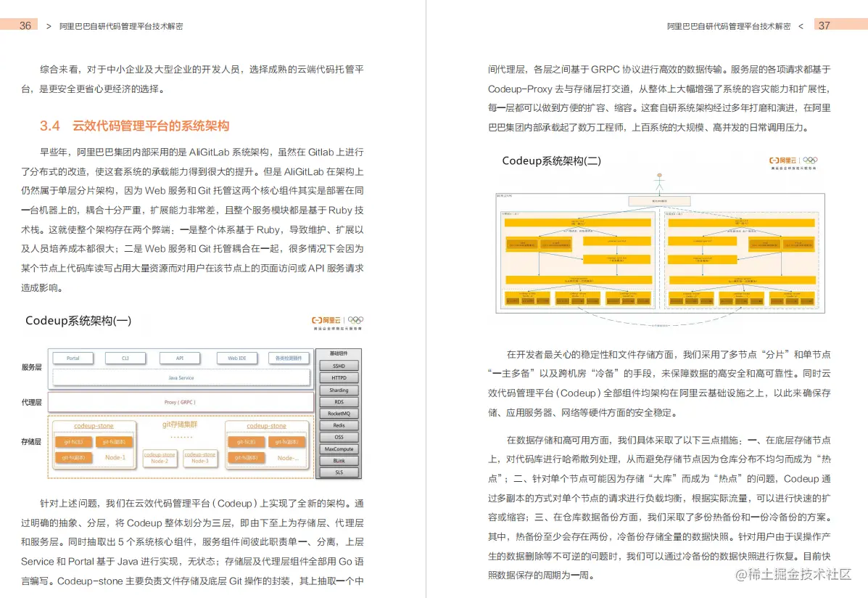Select the SLS component at the list bottom
868x598 pixels.
[339, 472]
